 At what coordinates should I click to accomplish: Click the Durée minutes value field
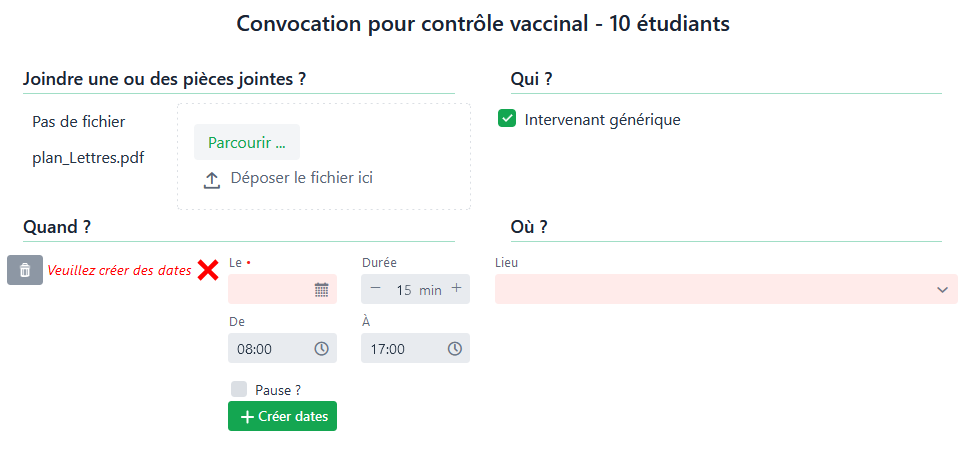coord(404,290)
